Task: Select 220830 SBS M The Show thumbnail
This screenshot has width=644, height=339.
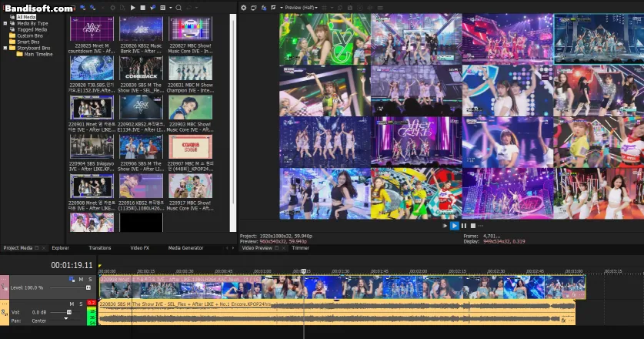Action: pos(141,69)
